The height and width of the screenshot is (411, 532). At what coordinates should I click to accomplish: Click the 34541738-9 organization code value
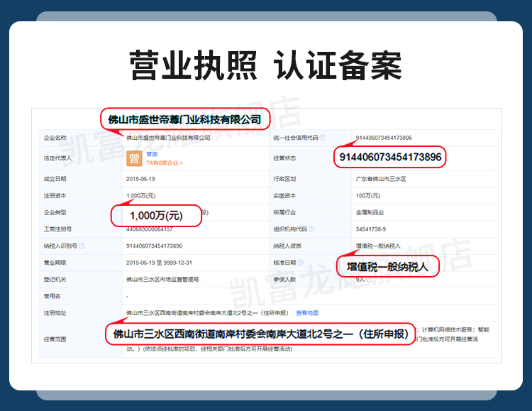click(370, 229)
